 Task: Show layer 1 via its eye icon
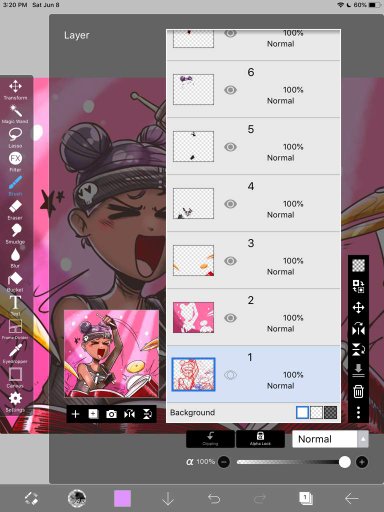pos(230,375)
